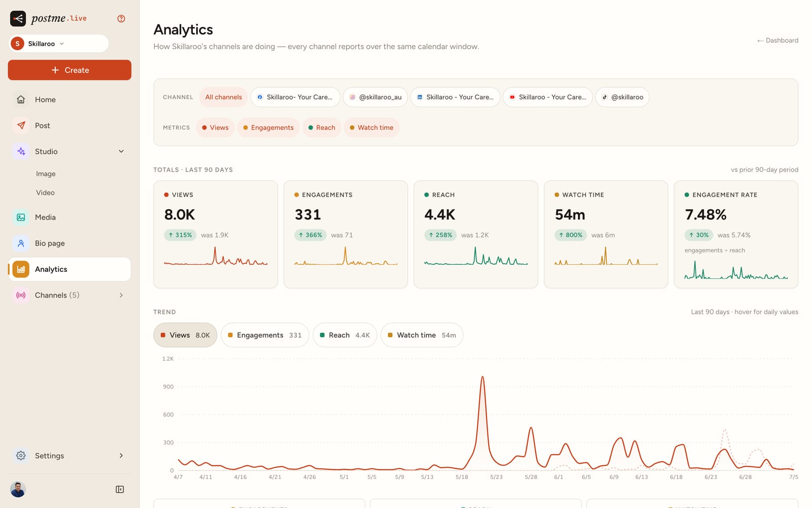Collapse sidebar with the panel icon
The height and width of the screenshot is (508, 812).
[x=120, y=490]
